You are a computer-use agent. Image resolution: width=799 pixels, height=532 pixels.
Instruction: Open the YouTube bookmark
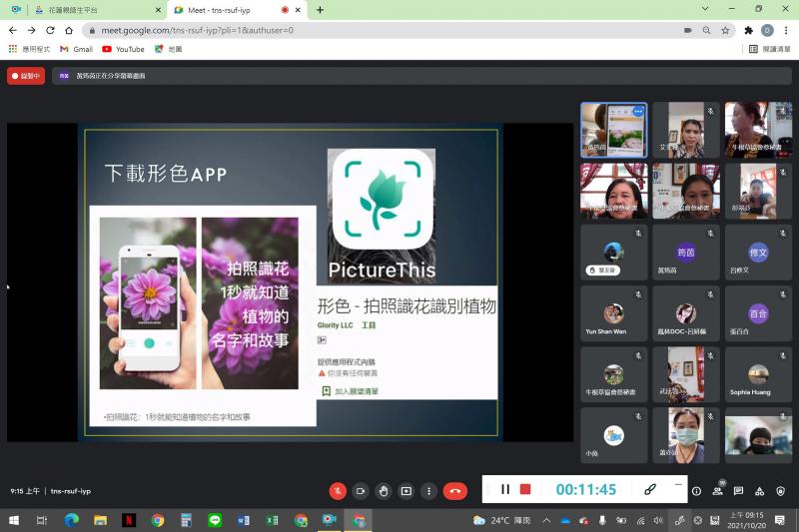coord(123,49)
